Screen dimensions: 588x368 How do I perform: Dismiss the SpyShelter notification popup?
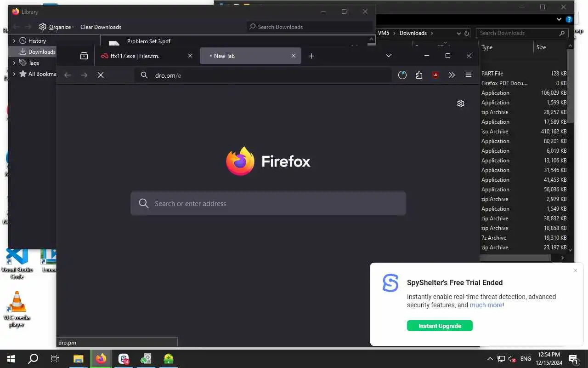click(575, 270)
